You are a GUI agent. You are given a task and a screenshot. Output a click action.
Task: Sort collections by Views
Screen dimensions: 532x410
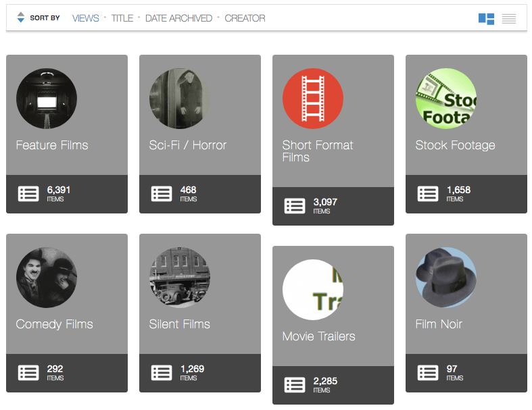coord(85,18)
